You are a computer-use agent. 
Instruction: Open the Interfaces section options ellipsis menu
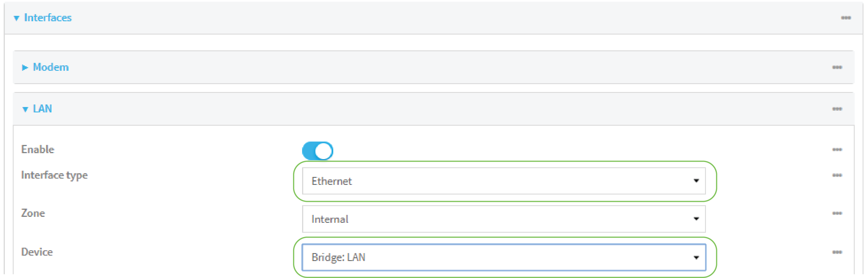pos(846,18)
